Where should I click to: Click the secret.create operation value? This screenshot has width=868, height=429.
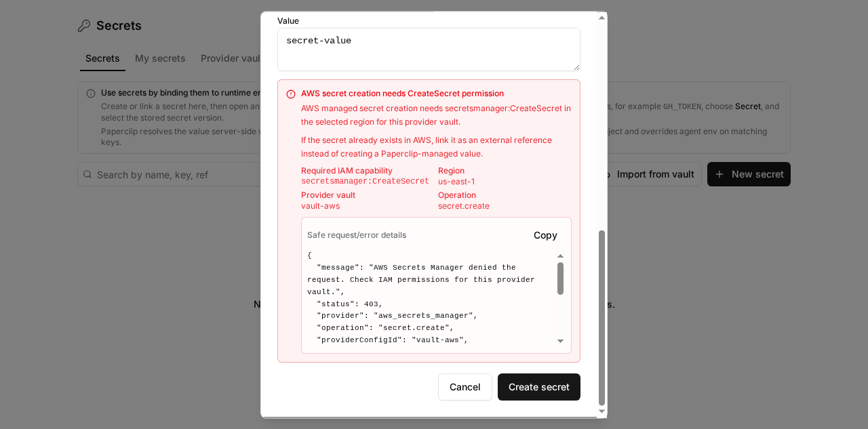[x=464, y=206]
